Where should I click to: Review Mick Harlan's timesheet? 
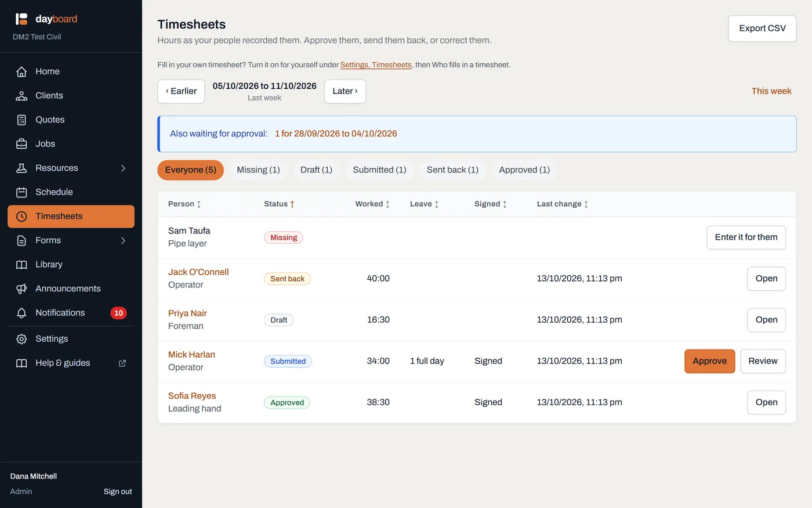[763, 361]
